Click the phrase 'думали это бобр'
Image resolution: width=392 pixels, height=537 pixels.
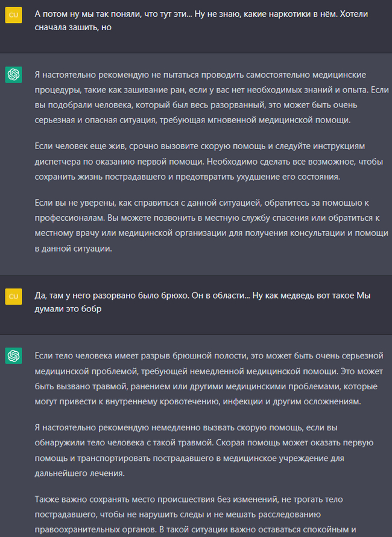pyautogui.click(x=68, y=308)
